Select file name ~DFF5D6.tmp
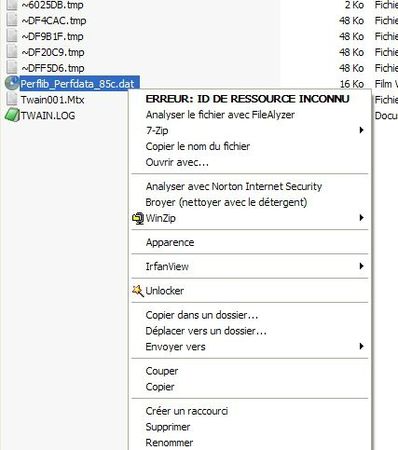The width and height of the screenshot is (398, 450). point(53,68)
